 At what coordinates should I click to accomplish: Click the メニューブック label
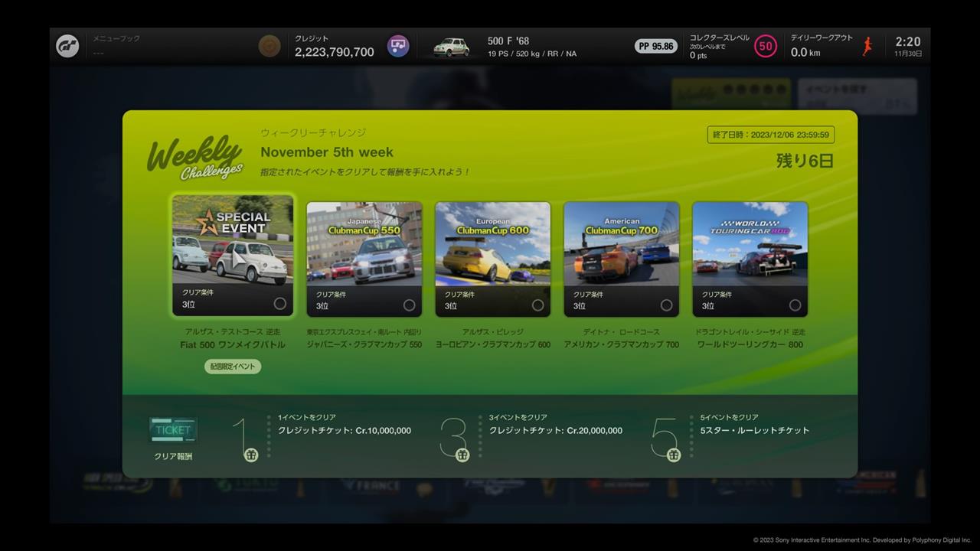pos(116,38)
